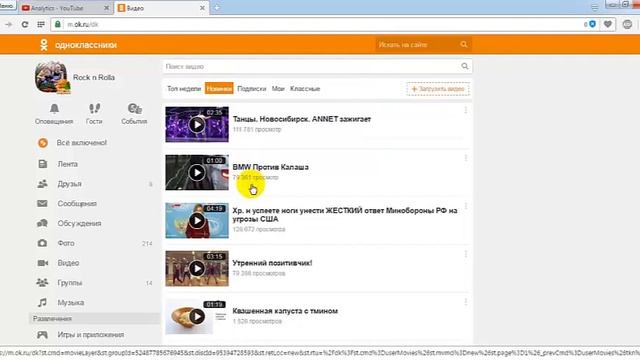This screenshot has height=360, width=640.
Task: Click the heart bookmark icon in browser
Action: pyautogui.click(x=608, y=24)
